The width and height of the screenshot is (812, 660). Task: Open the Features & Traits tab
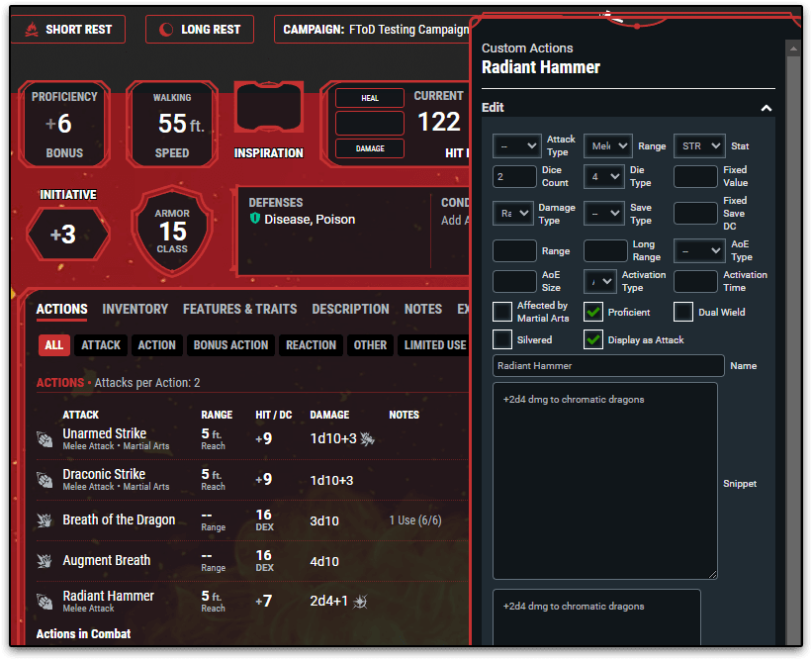pos(239,310)
